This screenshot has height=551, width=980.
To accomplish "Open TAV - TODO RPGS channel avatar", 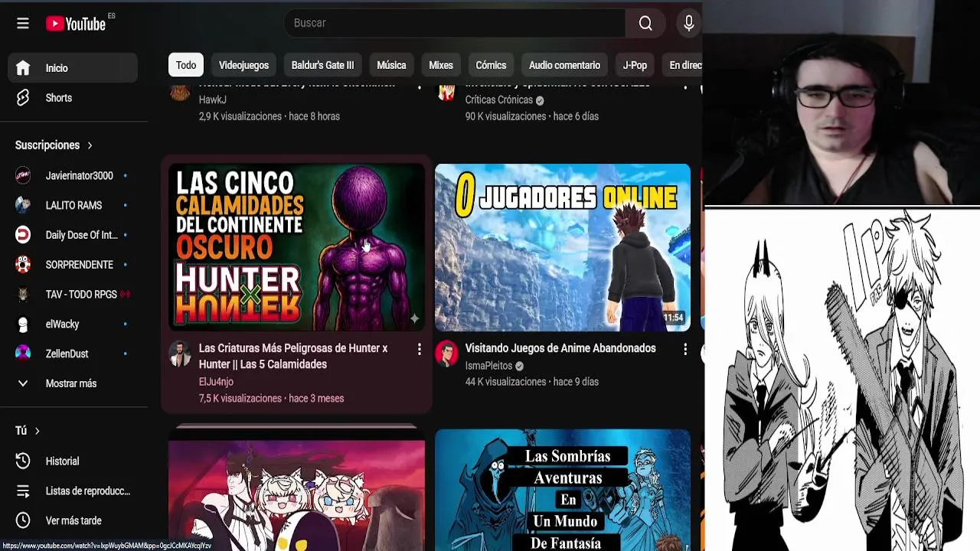I will [23, 295].
